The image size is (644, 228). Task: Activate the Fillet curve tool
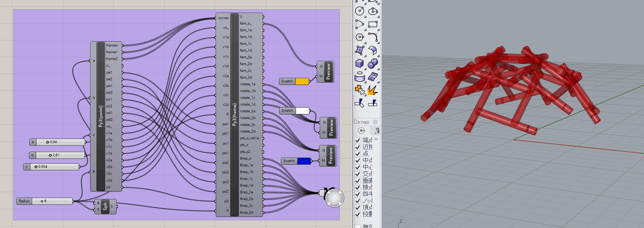point(372,37)
